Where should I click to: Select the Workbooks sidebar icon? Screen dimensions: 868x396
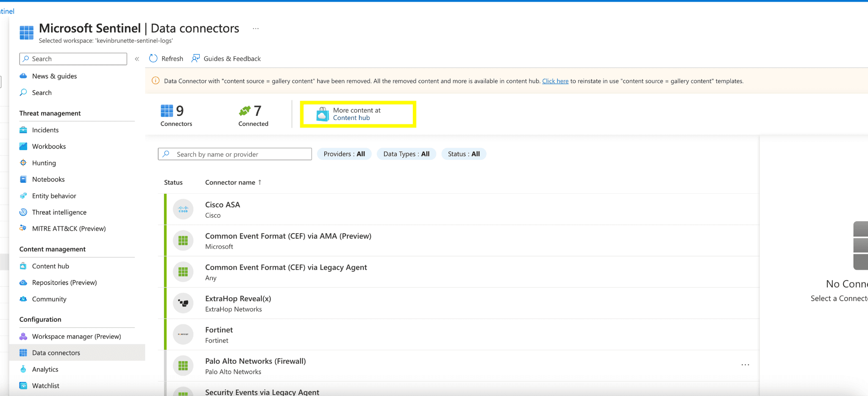(x=23, y=146)
